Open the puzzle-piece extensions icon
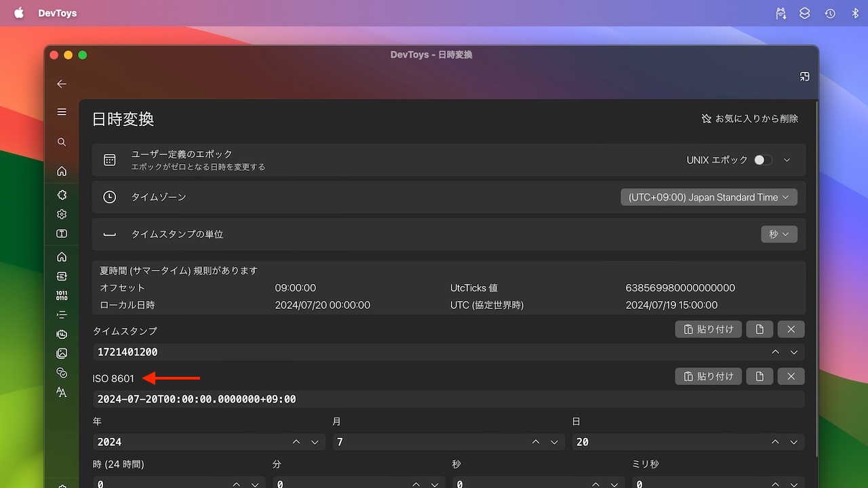868x488 pixels. 62,195
